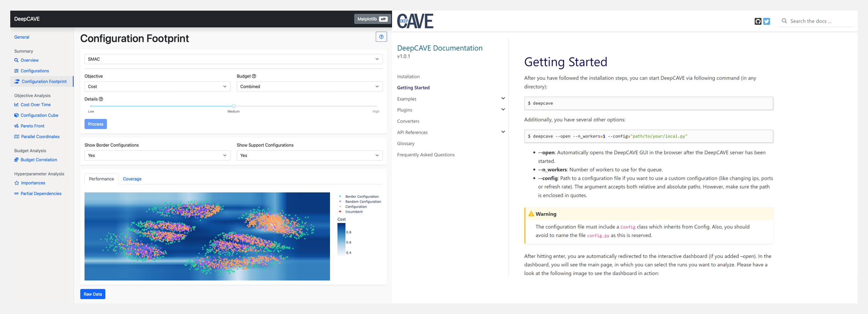
Task: Open the GitHub icon in docs header
Action: pyautogui.click(x=758, y=21)
